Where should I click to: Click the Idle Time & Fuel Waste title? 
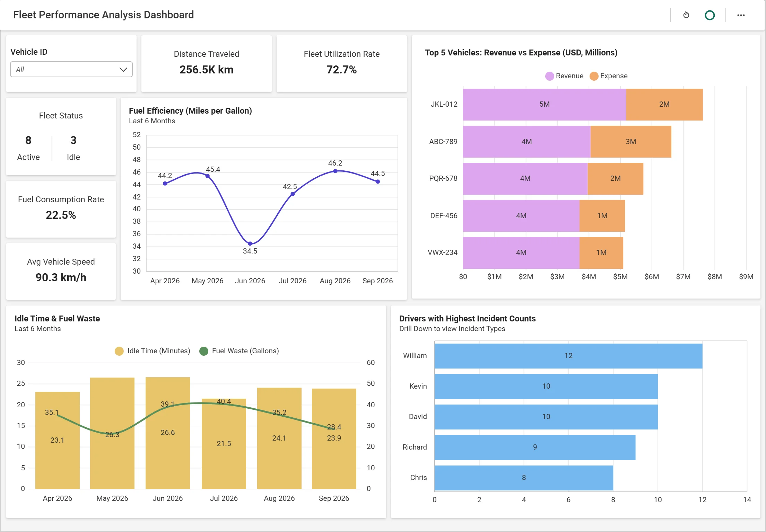[x=57, y=319]
